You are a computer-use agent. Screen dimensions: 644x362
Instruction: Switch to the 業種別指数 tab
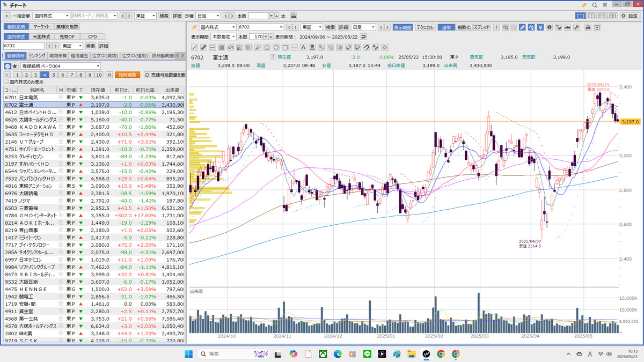68,26
